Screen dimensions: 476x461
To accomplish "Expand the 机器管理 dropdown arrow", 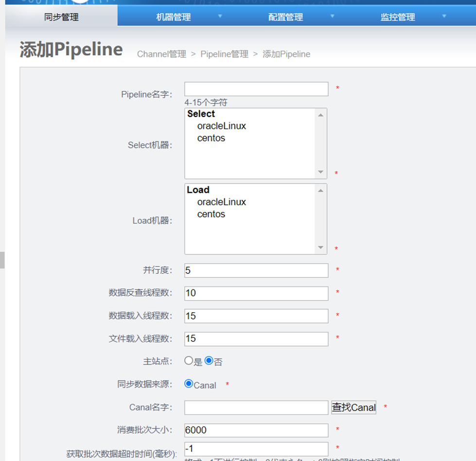I will 220,16.
